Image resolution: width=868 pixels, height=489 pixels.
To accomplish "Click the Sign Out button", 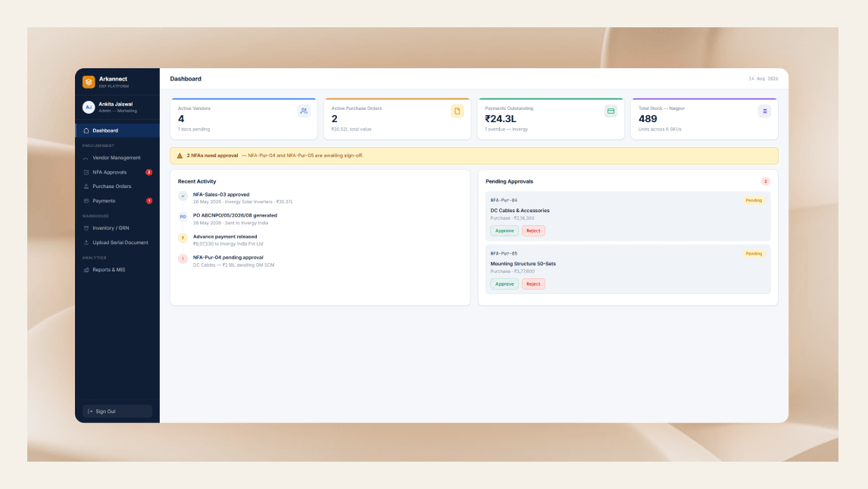I will [117, 412].
